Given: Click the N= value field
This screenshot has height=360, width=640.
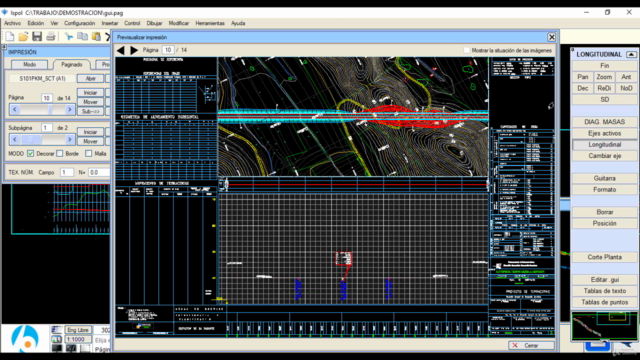Looking at the screenshot, I should [99, 172].
